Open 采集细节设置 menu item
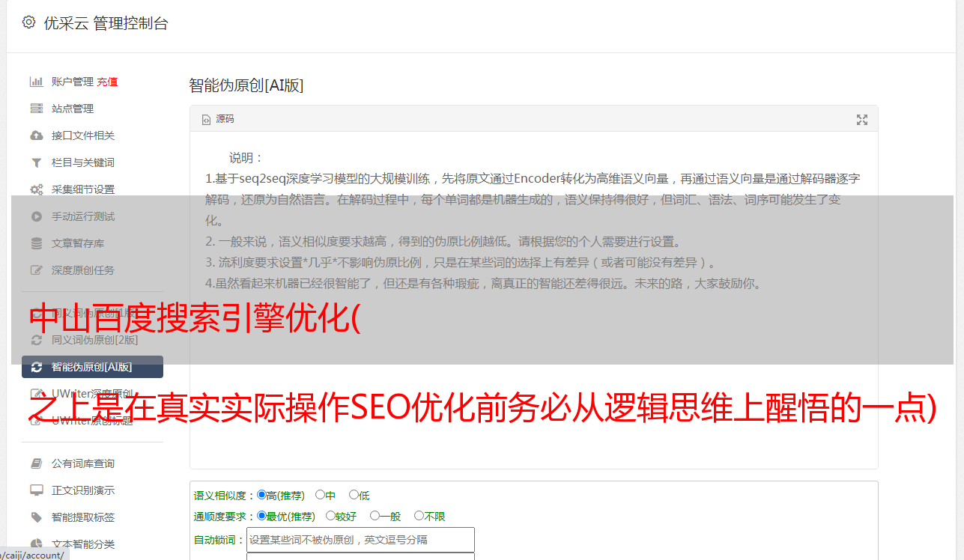 [x=83, y=189]
